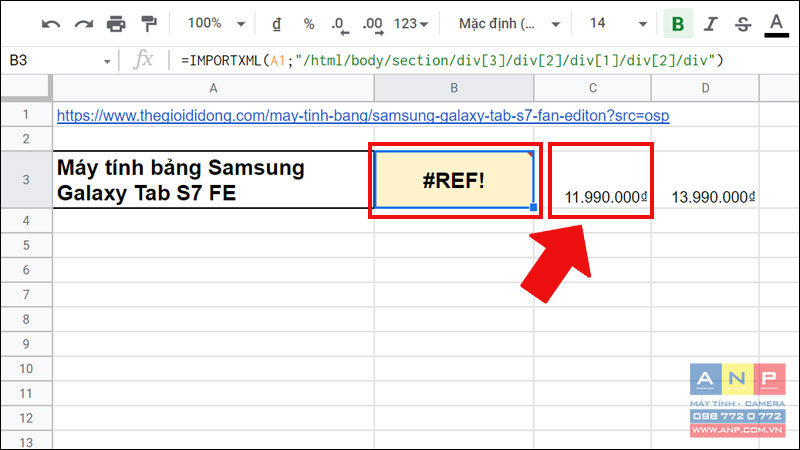This screenshot has width=800, height=450.
Task: Format as currency with đ button
Action: 276,24
